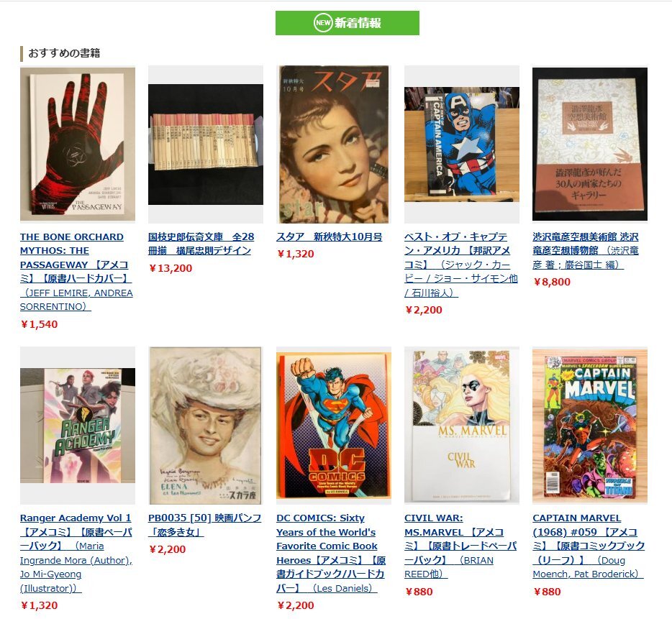Open the Captain America book image
The width and height of the screenshot is (672, 619).
pyautogui.click(x=462, y=145)
